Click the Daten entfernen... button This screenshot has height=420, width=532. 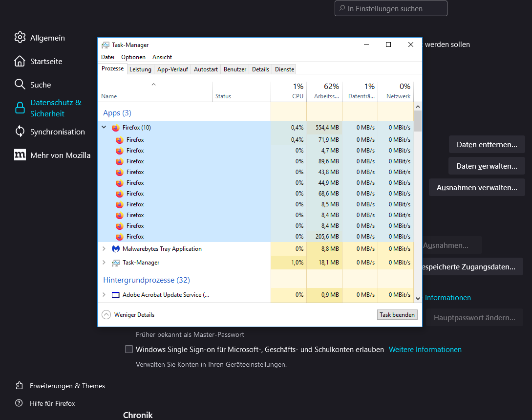pyautogui.click(x=487, y=145)
